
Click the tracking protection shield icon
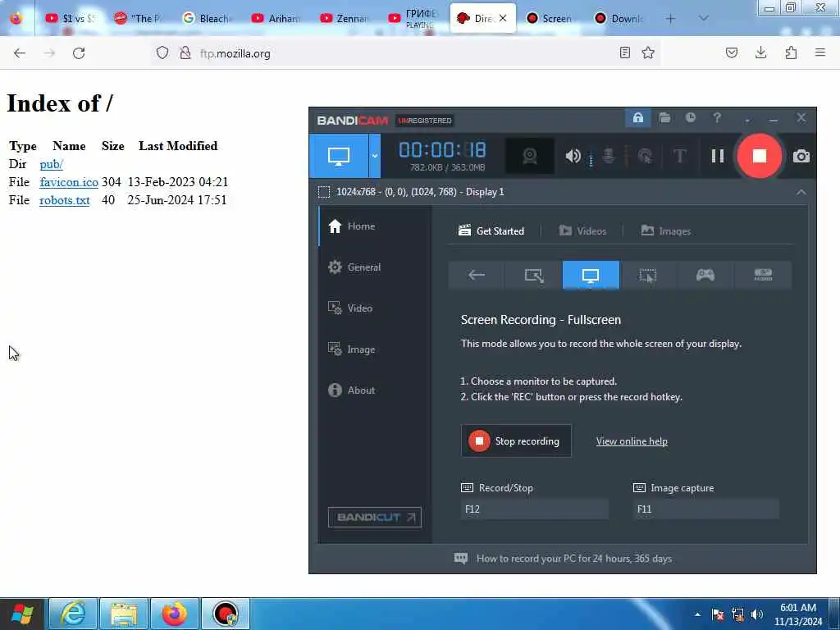tap(162, 52)
